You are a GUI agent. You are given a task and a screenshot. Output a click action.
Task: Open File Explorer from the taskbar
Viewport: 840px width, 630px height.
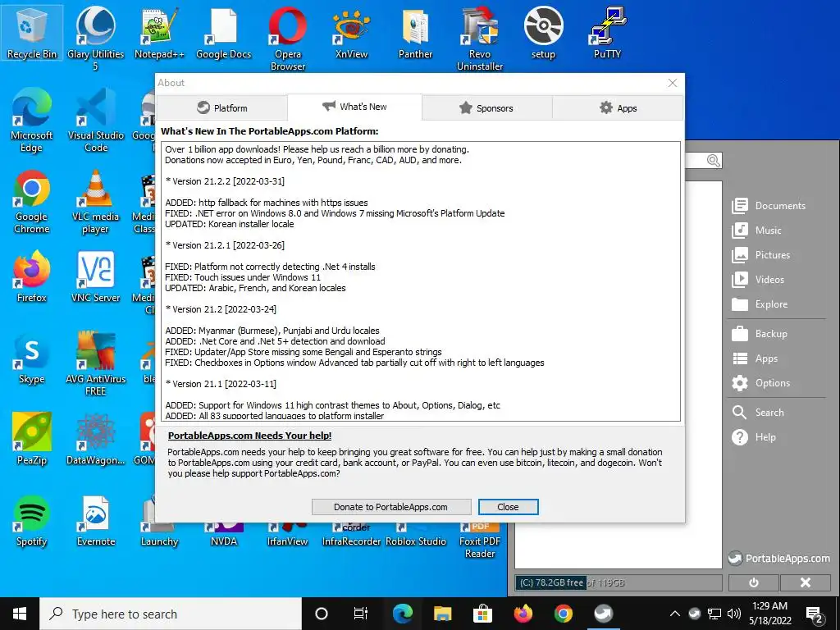[442, 614]
